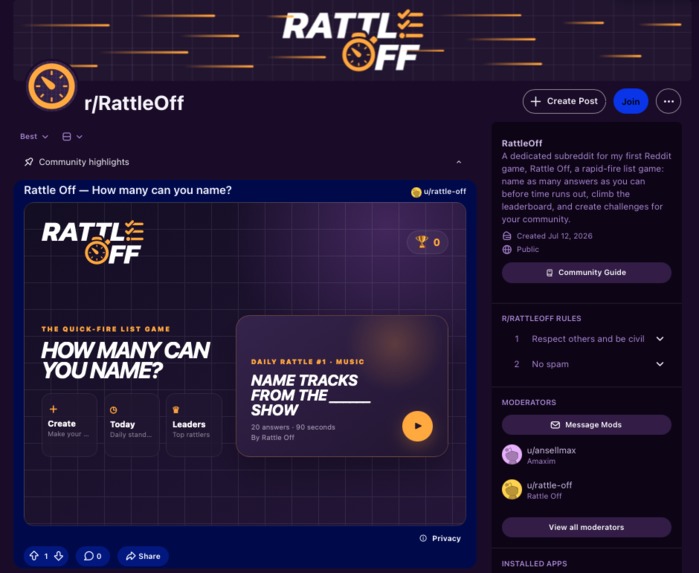Click the INSTALLED APPS heading
Viewport: 699px width, 573px height.
point(534,564)
